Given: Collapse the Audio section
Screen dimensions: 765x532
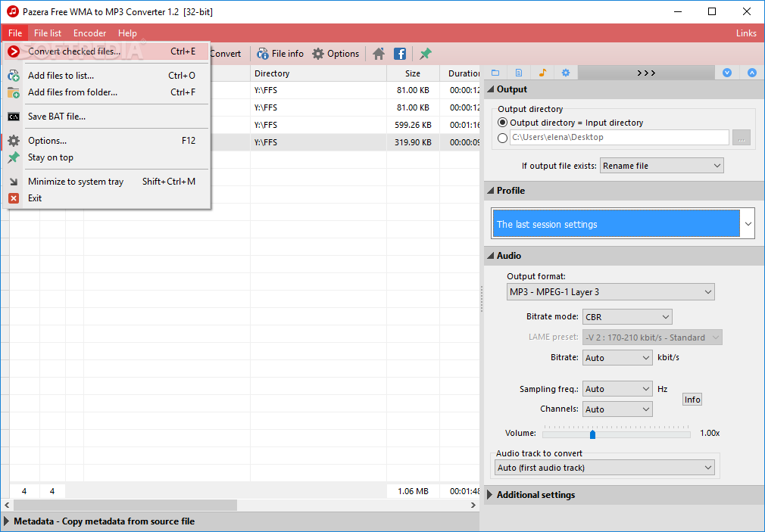Looking at the screenshot, I should point(490,256).
